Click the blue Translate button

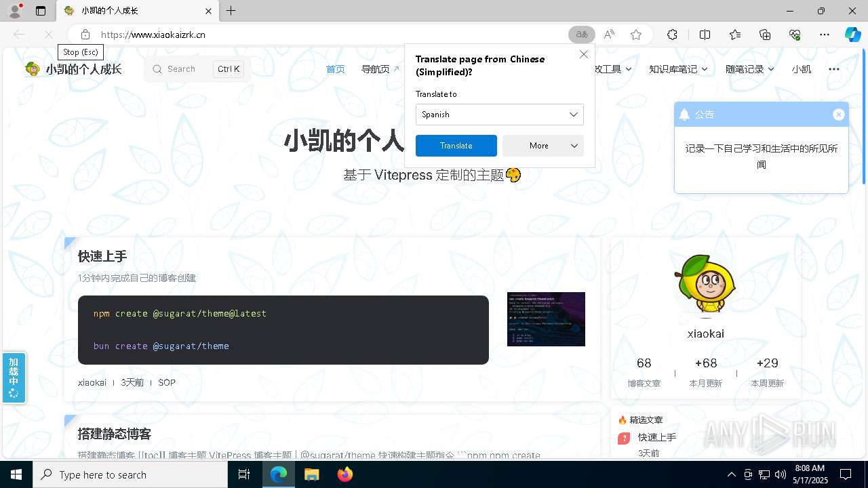coord(456,146)
